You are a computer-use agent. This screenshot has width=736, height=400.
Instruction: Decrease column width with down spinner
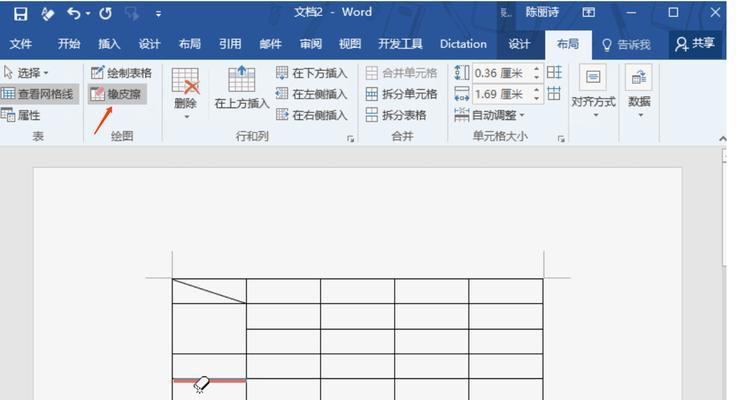coord(537,98)
